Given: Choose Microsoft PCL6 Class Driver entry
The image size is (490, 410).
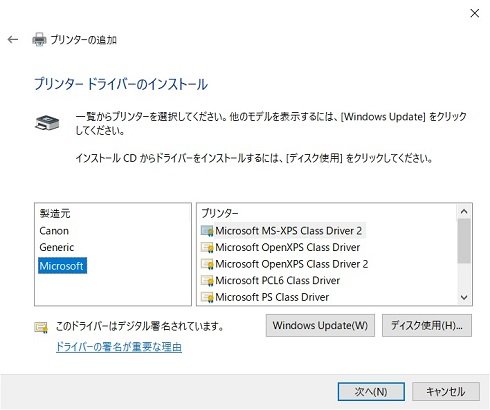Looking at the screenshot, I should (x=277, y=280).
